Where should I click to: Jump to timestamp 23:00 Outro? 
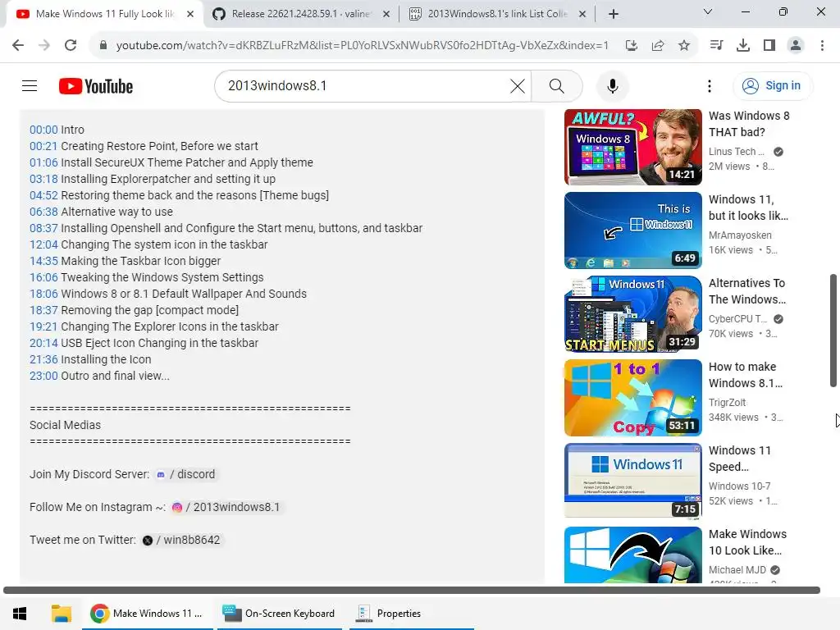[x=43, y=376]
